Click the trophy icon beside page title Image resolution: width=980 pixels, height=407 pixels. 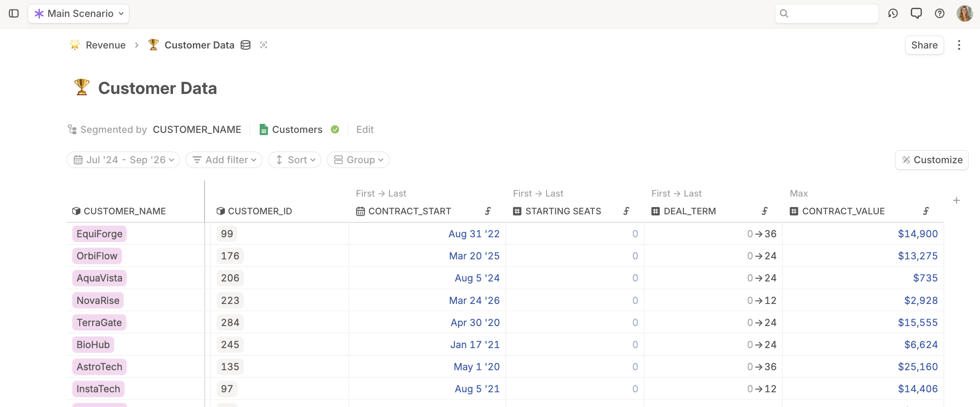pos(82,87)
